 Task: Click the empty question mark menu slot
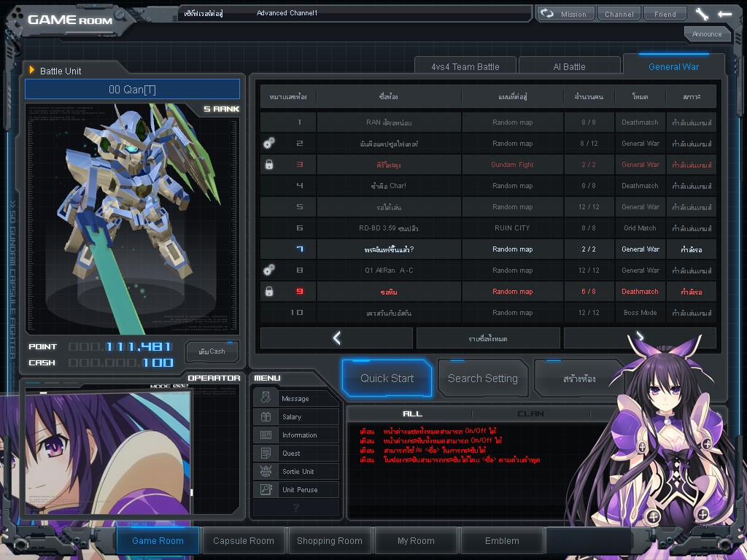[x=296, y=507]
